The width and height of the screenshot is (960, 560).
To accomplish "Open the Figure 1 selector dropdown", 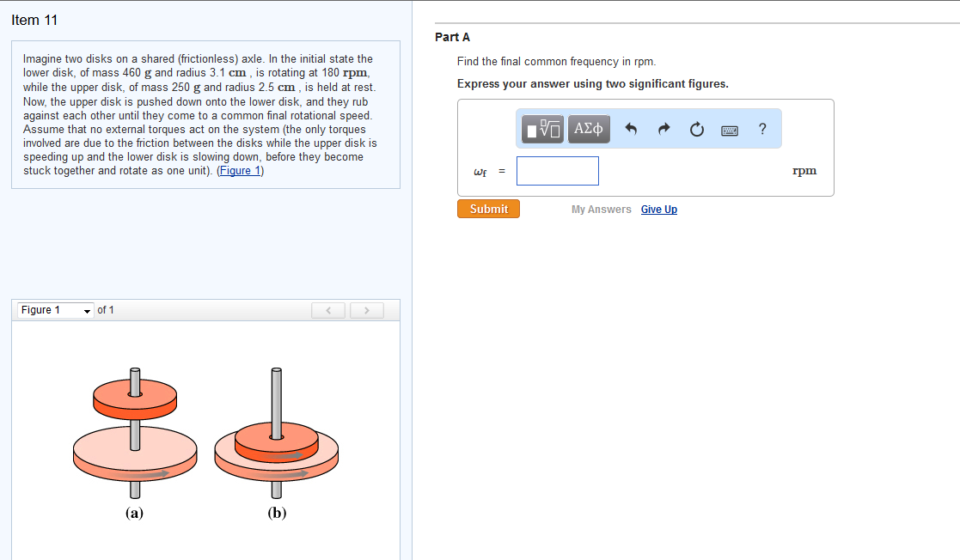I will 54,310.
